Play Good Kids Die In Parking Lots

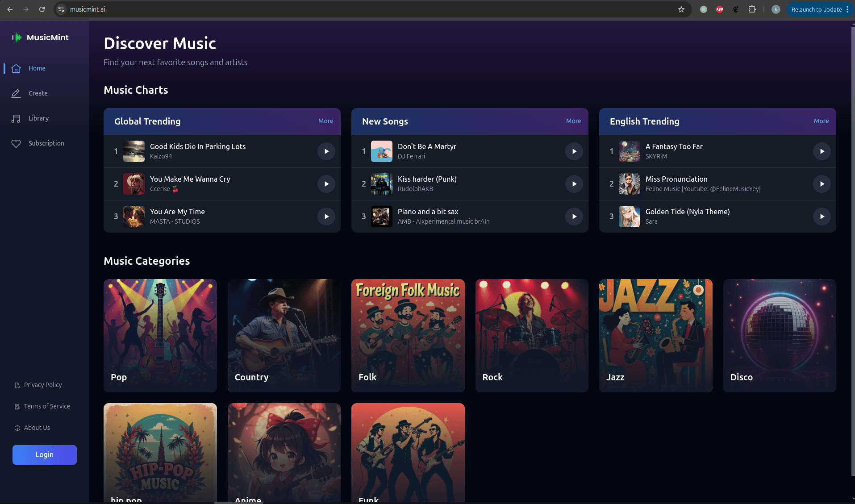326,151
